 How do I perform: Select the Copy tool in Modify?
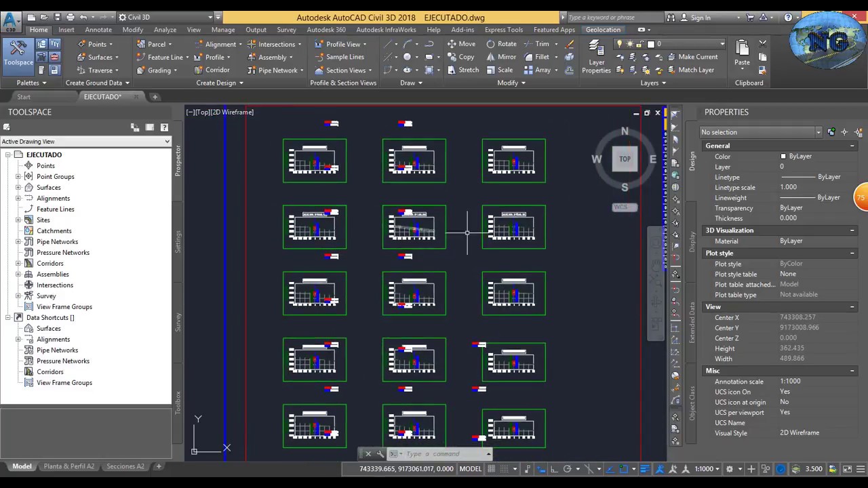[x=460, y=57]
